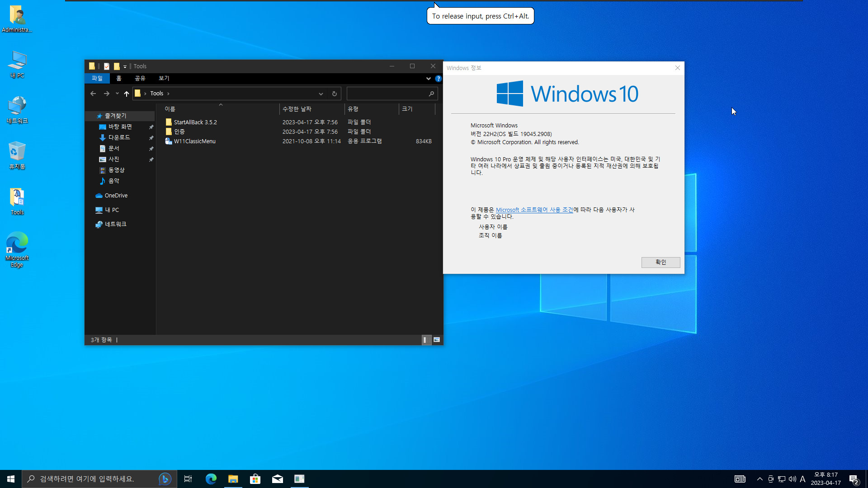Viewport: 868px width, 488px height.
Task: Open address bar history dropdown
Action: coord(321,94)
